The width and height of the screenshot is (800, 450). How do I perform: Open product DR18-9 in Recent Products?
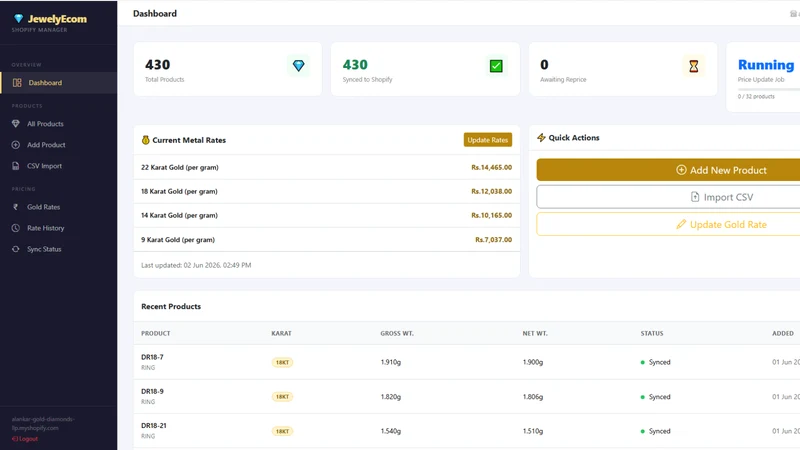coord(152,391)
